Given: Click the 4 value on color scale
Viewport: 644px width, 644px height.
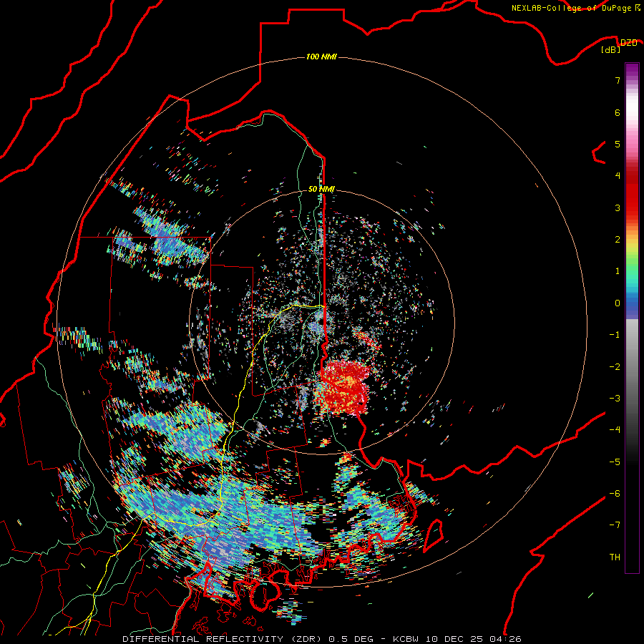Looking at the screenshot, I should click(618, 176).
